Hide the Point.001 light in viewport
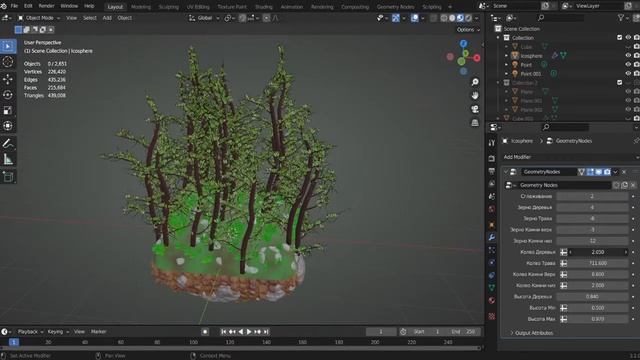 [x=628, y=73]
